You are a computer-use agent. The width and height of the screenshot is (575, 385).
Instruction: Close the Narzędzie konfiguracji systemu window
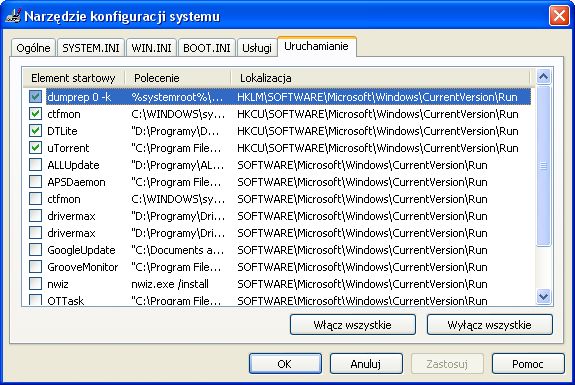pyautogui.click(x=559, y=16)
